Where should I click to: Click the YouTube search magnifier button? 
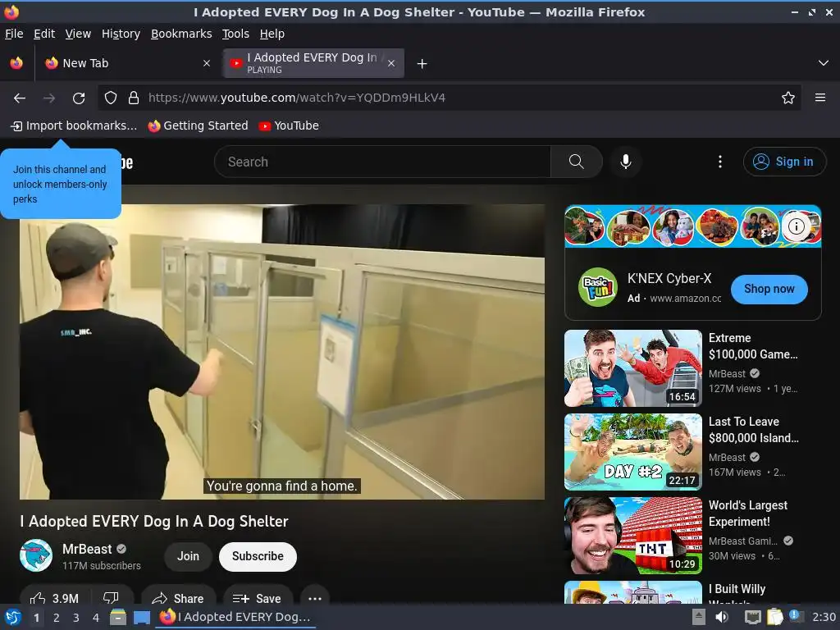coord(577,162)
